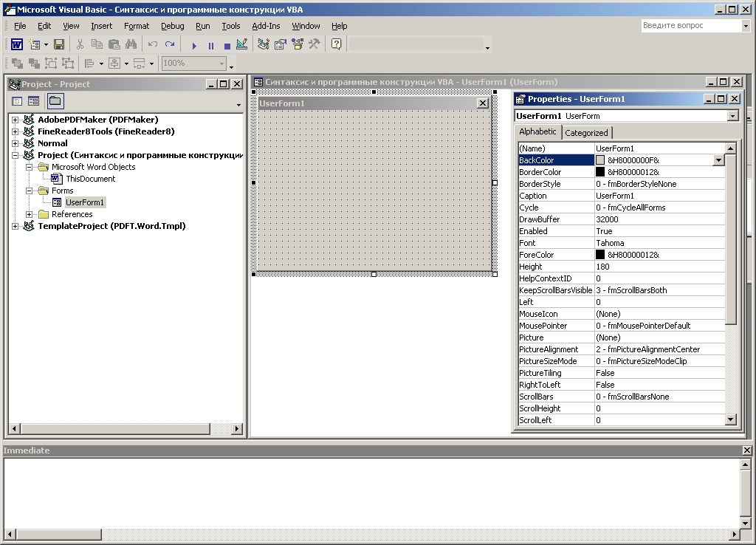Click the X on UserForm1 design form

483,103
